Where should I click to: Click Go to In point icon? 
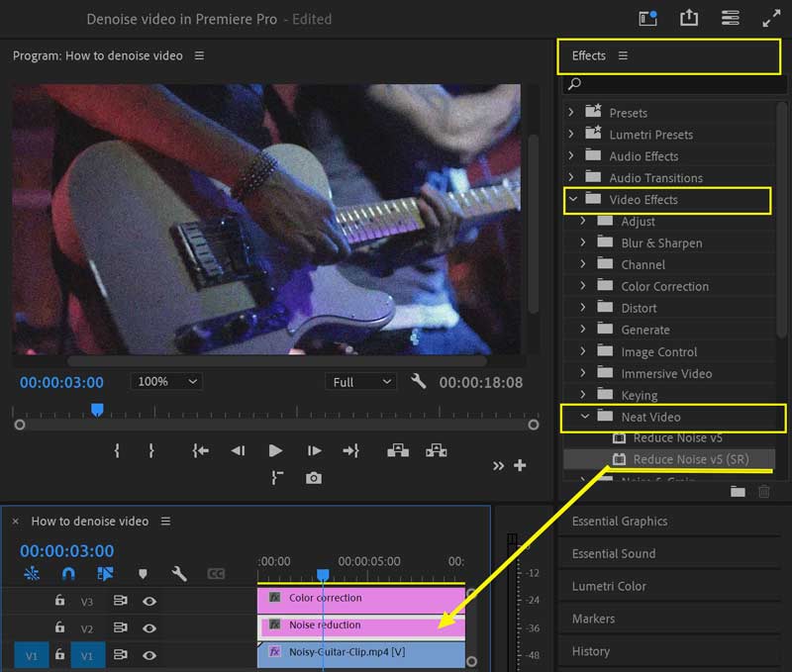point(201,450)
